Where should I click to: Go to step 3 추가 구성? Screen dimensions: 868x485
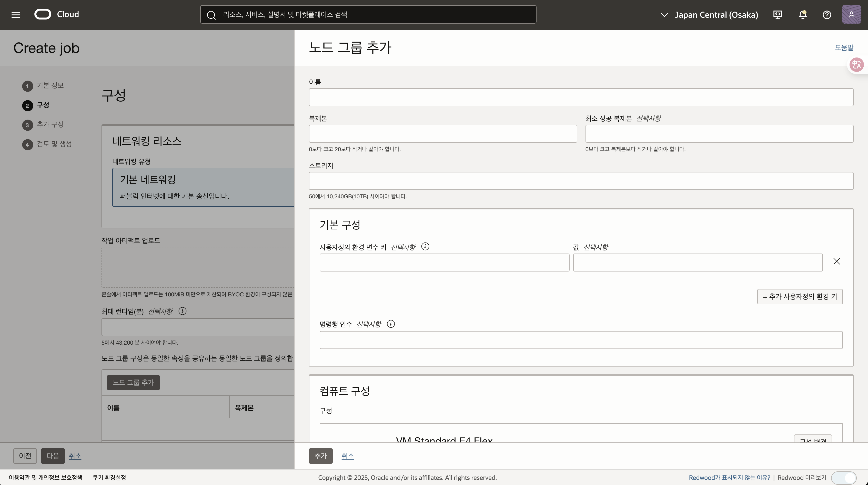pyautogui.click(x=50, y=125)
